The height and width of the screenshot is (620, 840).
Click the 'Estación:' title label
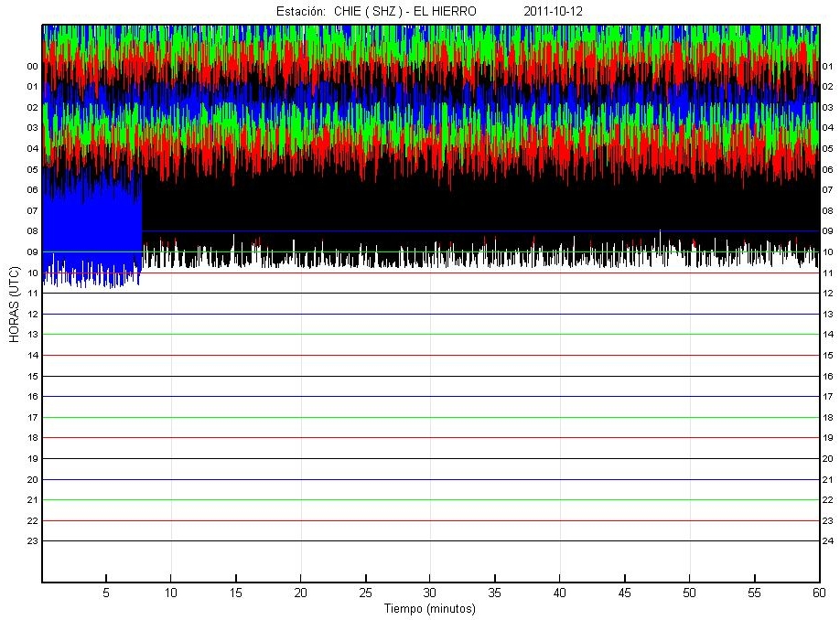click(x=301, y=11)
